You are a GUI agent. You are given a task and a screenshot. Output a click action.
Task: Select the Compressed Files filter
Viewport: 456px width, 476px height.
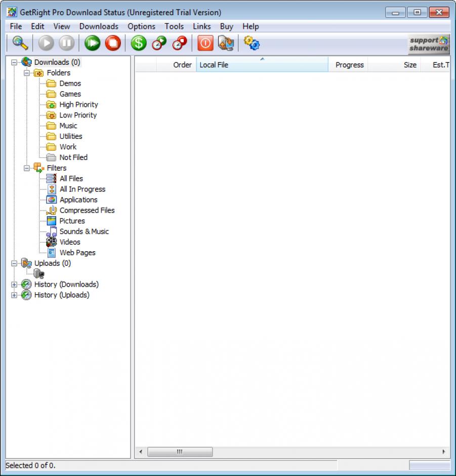point(87,211)
